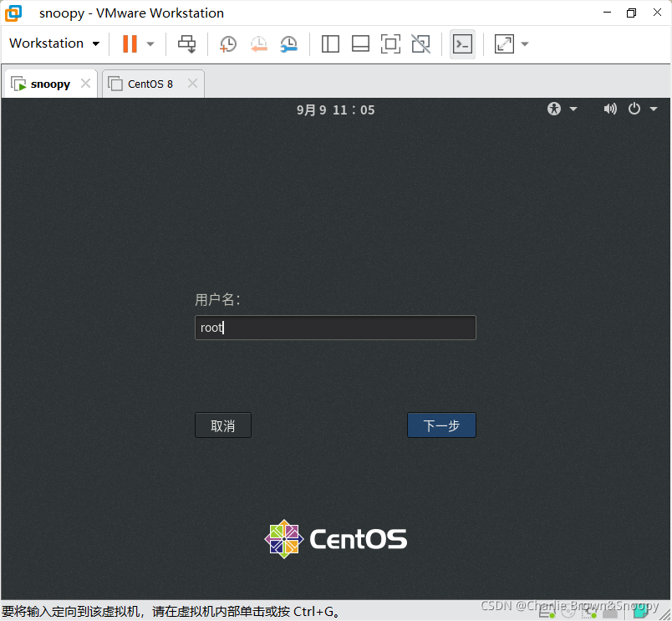Expand the stretch display options arrow
This screenshot has height=621, width=672.
point(525,43)
